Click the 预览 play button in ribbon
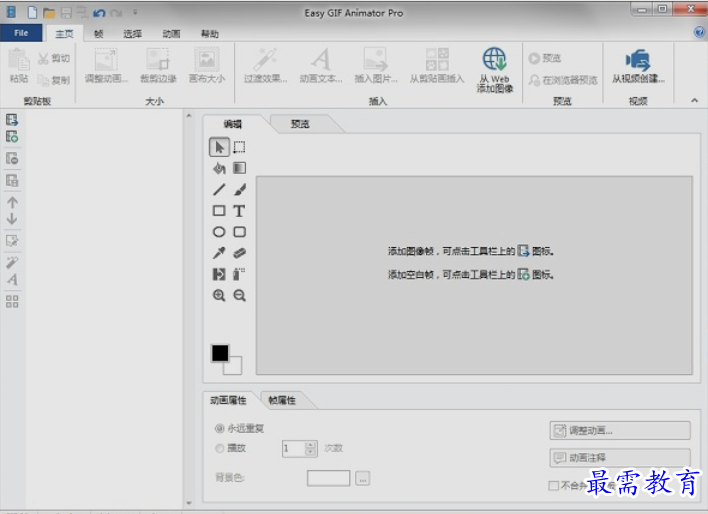 pos(545,58)
